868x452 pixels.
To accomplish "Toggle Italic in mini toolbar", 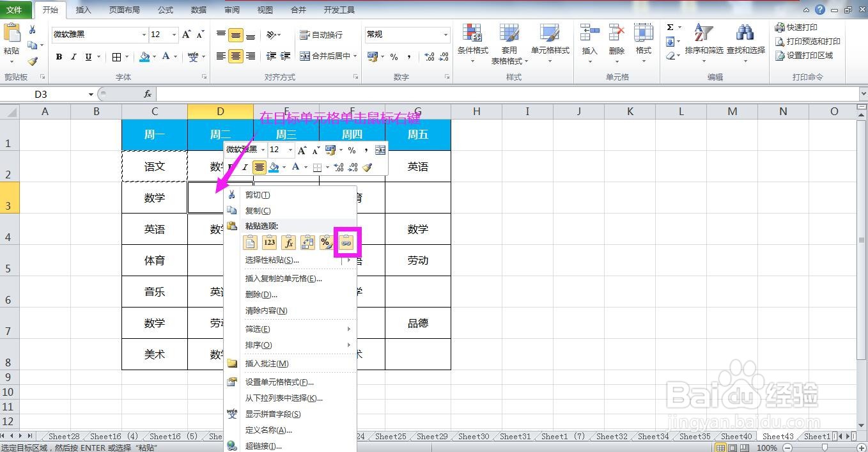I will click(245, 167).
